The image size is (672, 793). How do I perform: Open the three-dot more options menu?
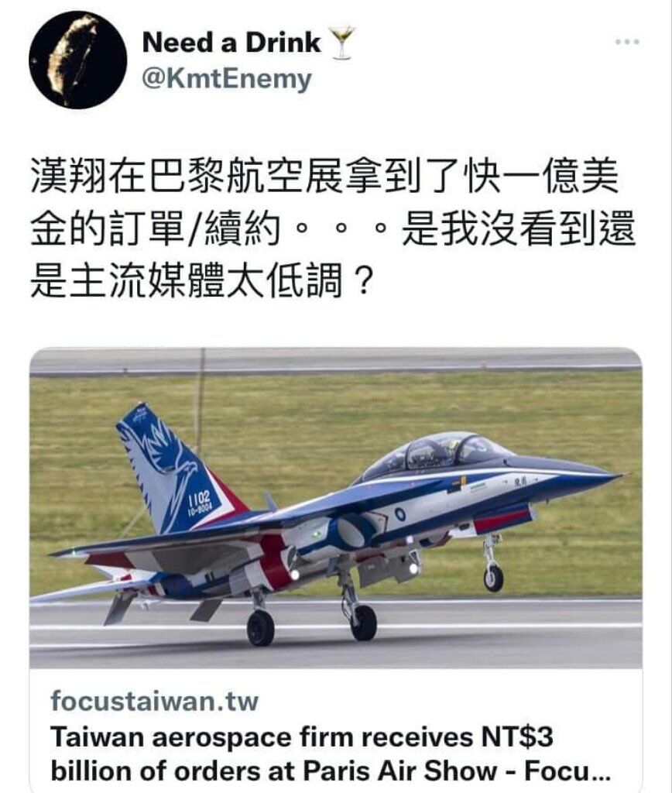[628, 42]
